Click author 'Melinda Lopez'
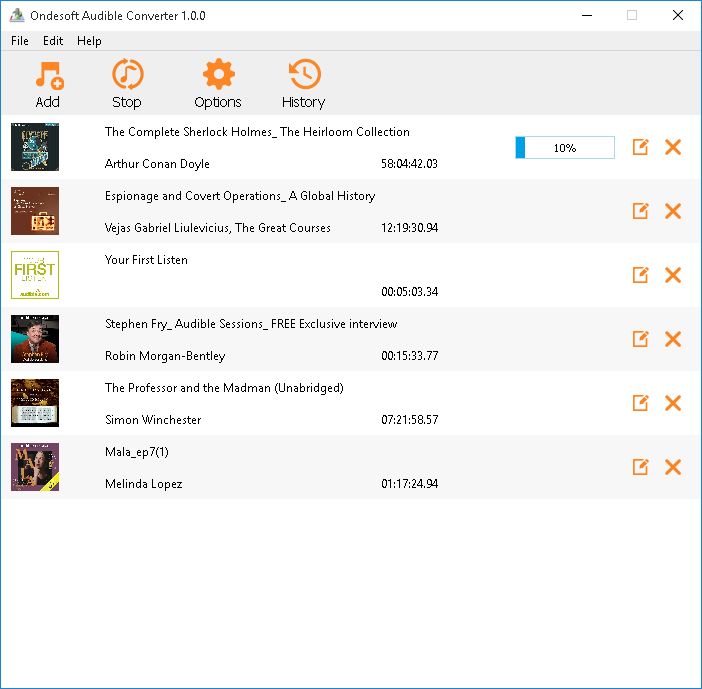 click(x=143, y=484)
